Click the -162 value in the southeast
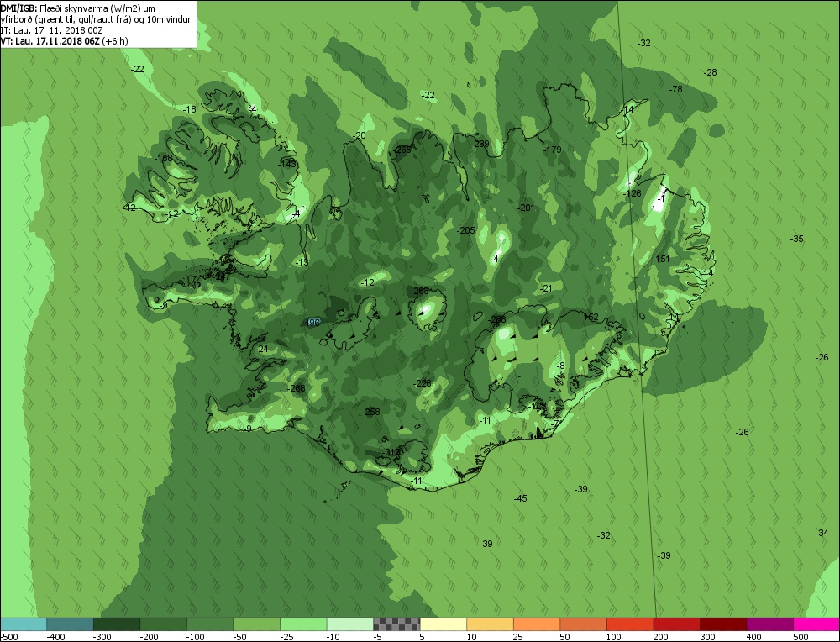The image size is (840, 642). [x=590, y=317]
